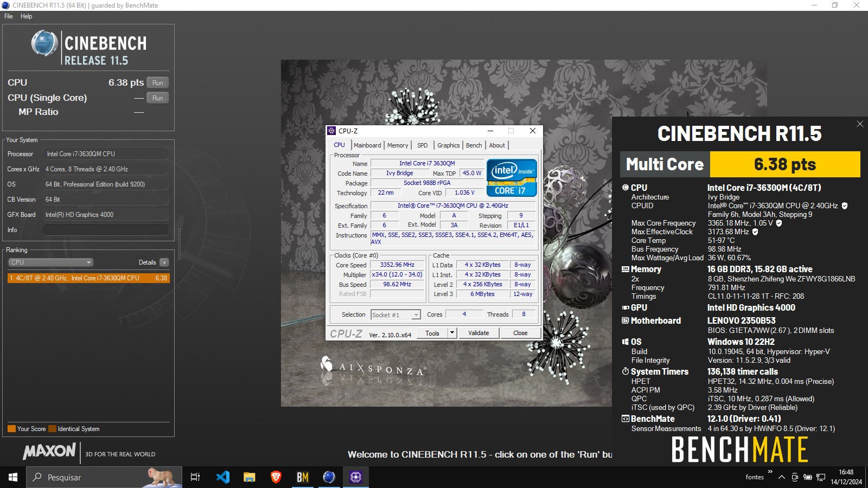Image resolution: width=868 pixels, height=488 pixels.
Task: Click the System Timers clock icon
Action: (625, 371)
